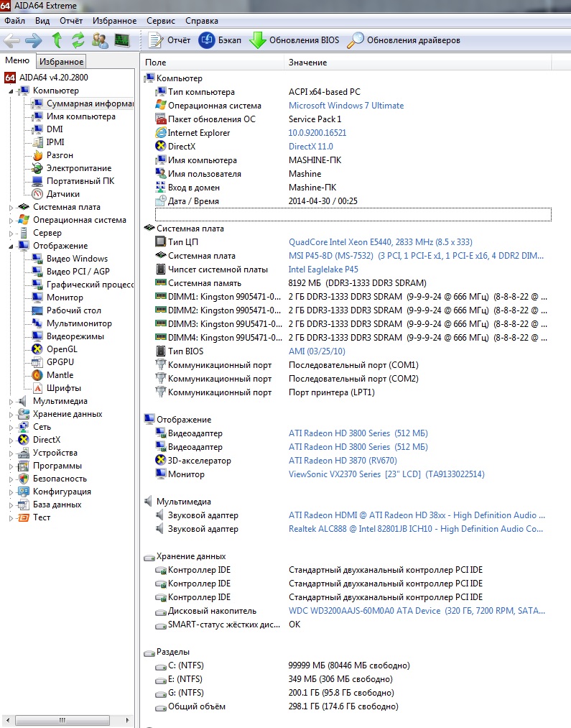Screen dimensions: 571x728
Task: Open the ViewSonic VX2370 Series monitor link
Action: point(386,474)
